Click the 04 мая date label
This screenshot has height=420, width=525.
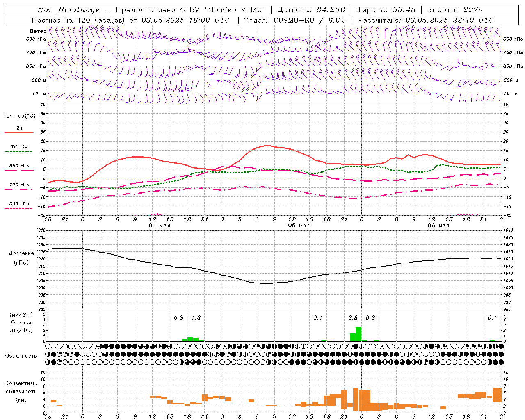point(159,226)
